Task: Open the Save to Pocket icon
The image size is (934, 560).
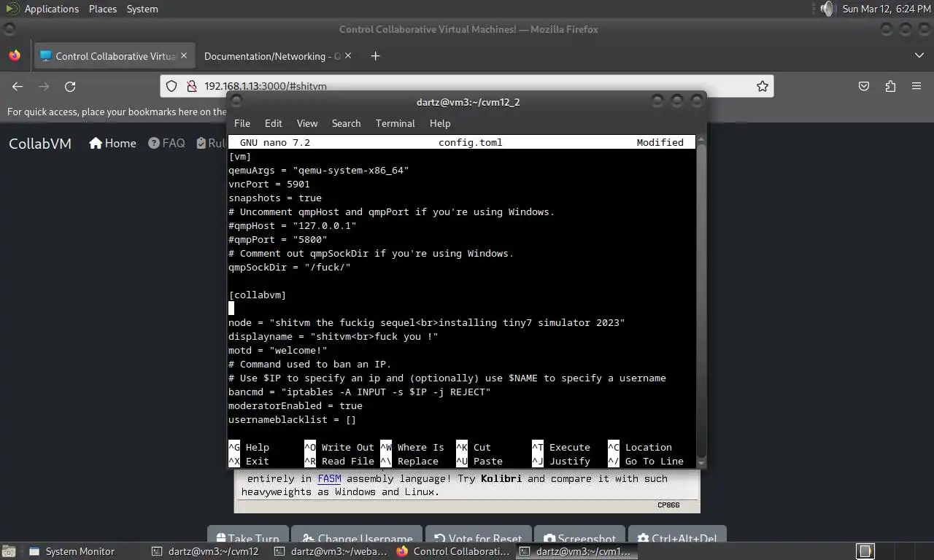Action: click(x=864, y=86)
